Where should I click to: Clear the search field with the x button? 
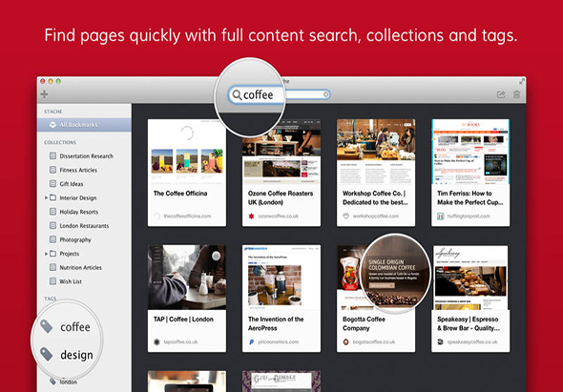point(325,94)
